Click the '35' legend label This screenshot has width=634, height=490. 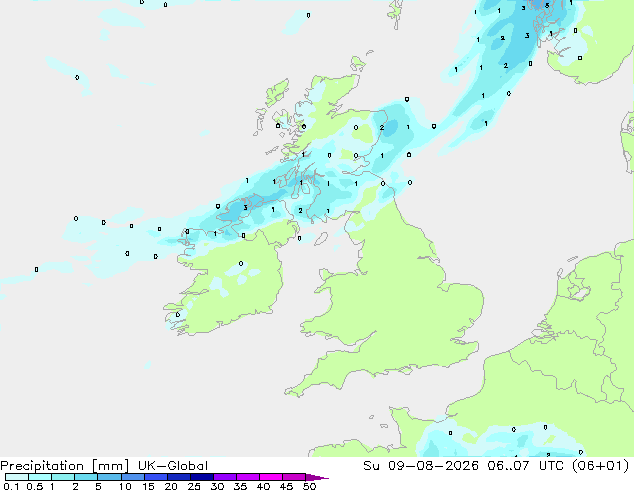coord(240,486)
